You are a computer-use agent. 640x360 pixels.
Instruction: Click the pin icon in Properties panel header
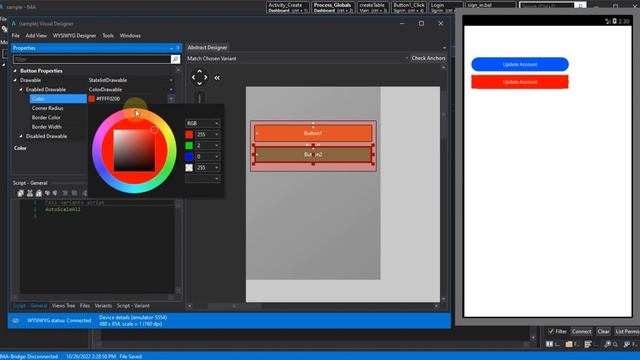point(178,48)
